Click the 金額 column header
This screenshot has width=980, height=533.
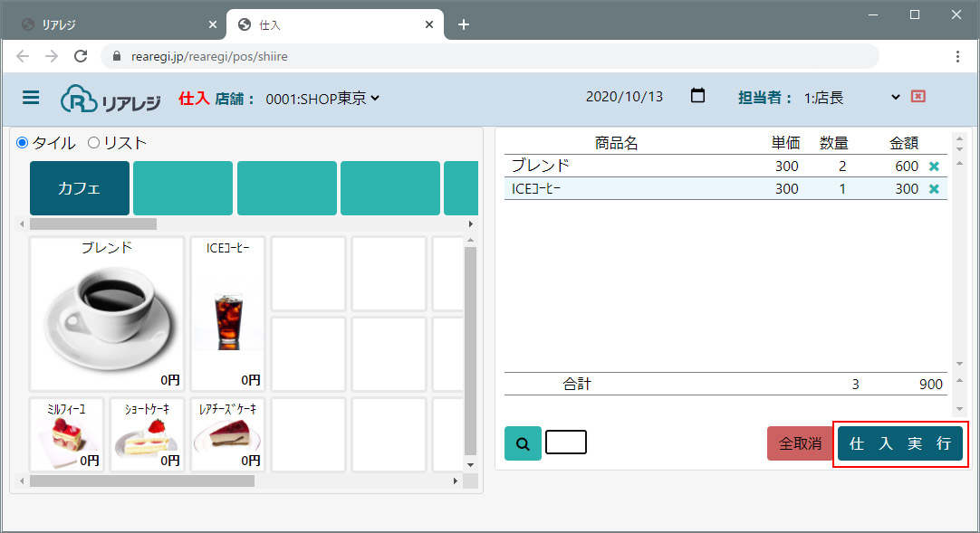(904, 143)
